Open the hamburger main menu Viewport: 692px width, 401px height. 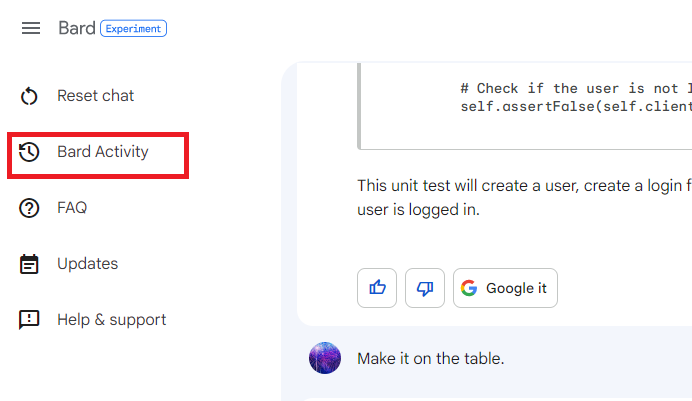click(x=31, y=28)
